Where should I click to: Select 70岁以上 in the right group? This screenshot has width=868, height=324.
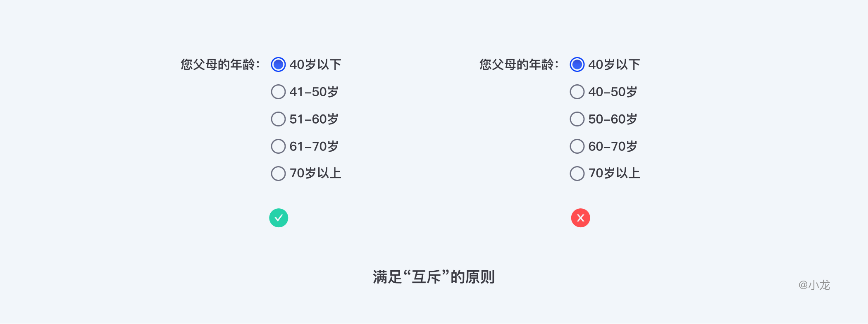pyautogui.click(x=577, y=174)
